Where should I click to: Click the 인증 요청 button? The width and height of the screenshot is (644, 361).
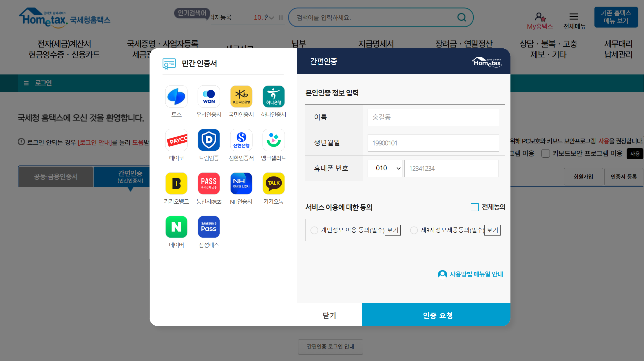tap(437, 315)
